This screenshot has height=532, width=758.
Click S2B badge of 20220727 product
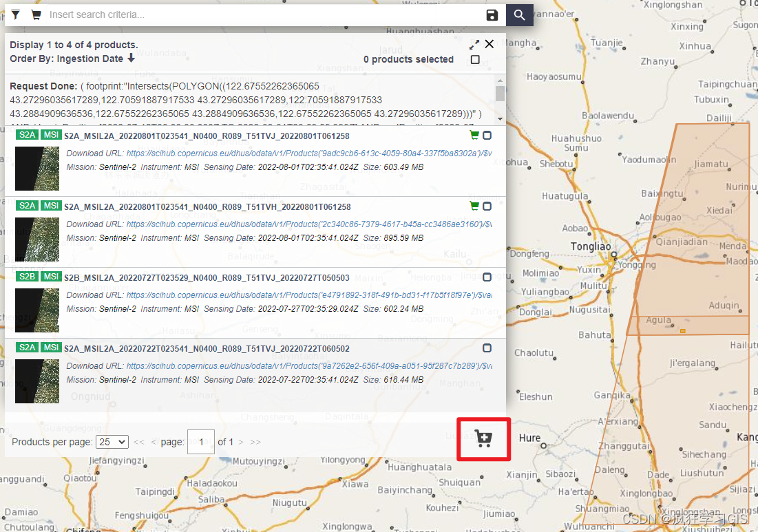(27, 277)
